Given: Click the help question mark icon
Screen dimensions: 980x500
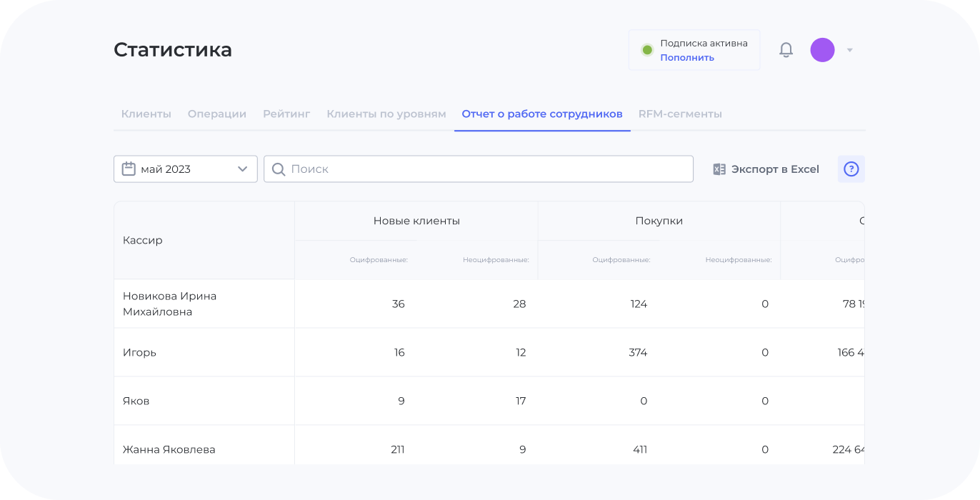Looking at the screenshot, I should coord(851,169).
